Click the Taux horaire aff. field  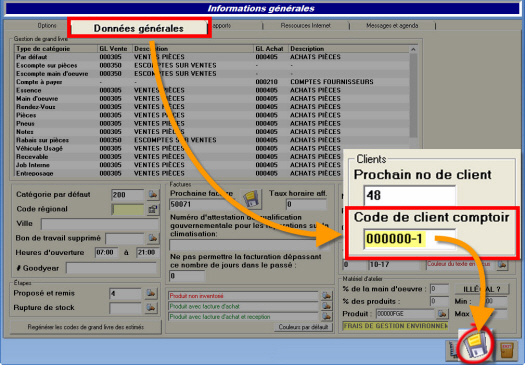point(306,204)
